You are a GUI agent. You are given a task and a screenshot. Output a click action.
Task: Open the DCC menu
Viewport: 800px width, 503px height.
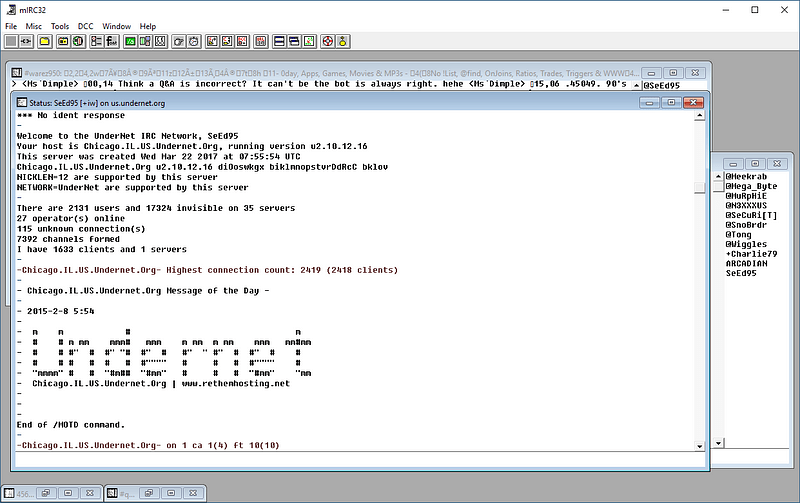[85, 26]
